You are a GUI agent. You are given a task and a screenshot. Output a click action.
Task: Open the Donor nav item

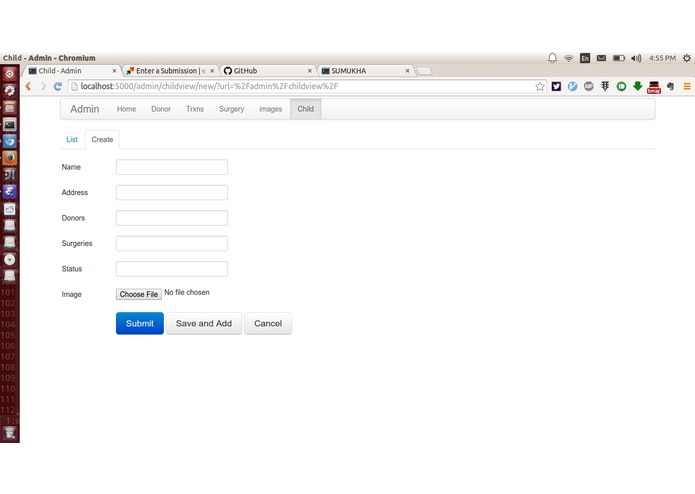[x=161, y=109]
